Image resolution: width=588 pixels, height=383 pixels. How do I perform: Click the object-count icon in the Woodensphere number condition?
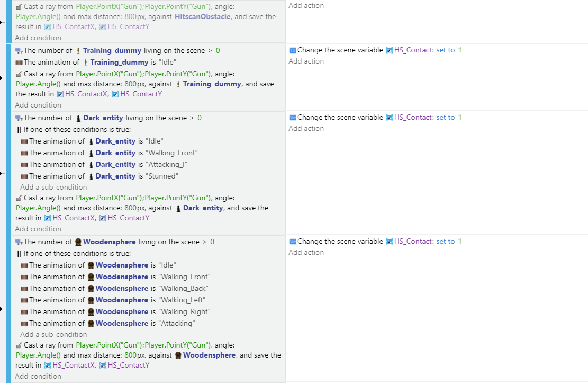coord(19,242)
